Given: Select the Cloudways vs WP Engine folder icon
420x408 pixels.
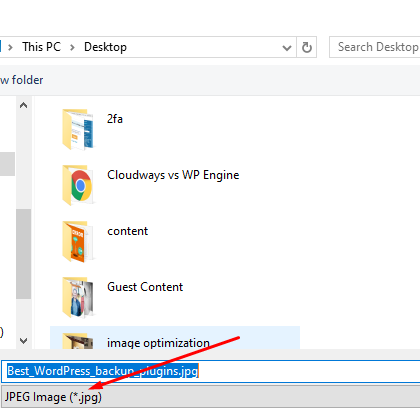Looking at the screenshot, I should 78,185.
